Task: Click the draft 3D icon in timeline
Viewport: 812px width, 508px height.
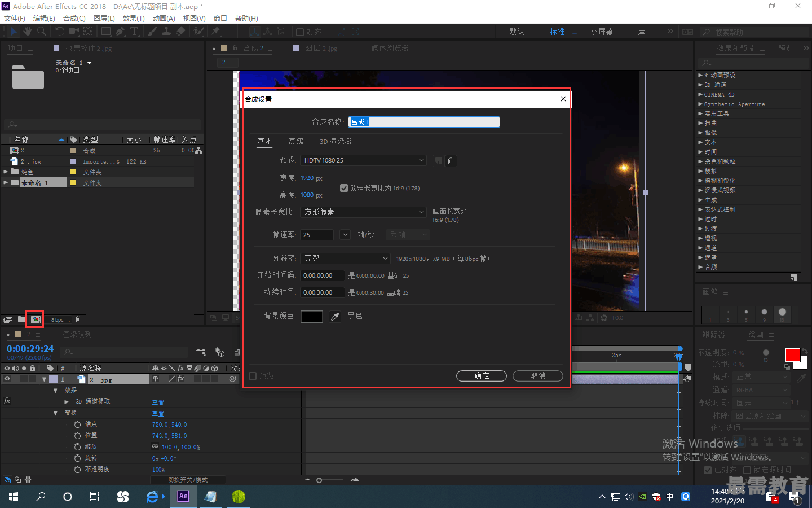Action: click(x=220, y=352)
